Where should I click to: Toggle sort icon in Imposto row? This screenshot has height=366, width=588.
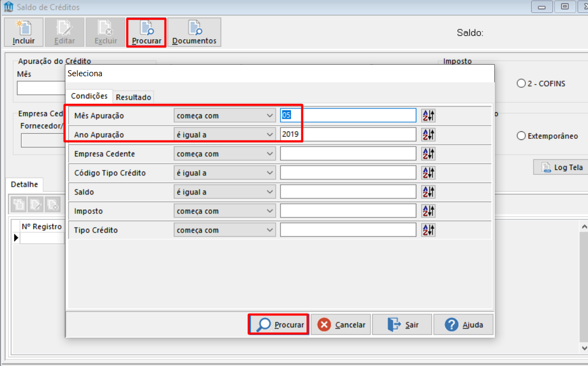[428, 211]
